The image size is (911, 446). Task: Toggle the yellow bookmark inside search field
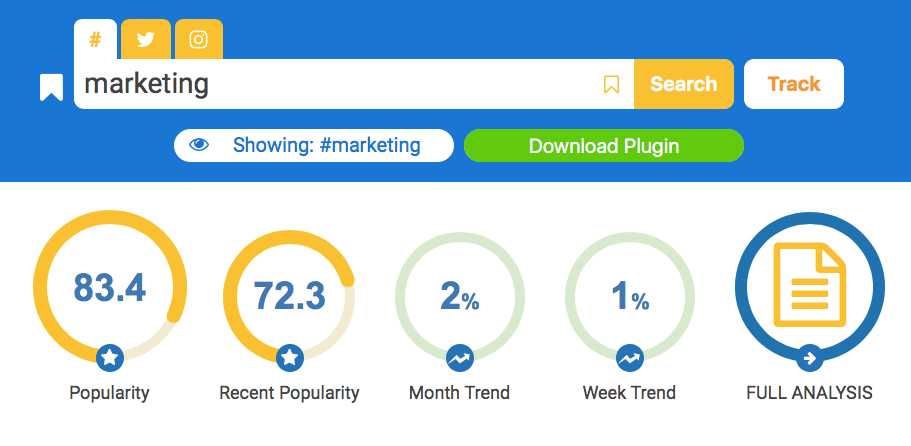coord(611,85)
